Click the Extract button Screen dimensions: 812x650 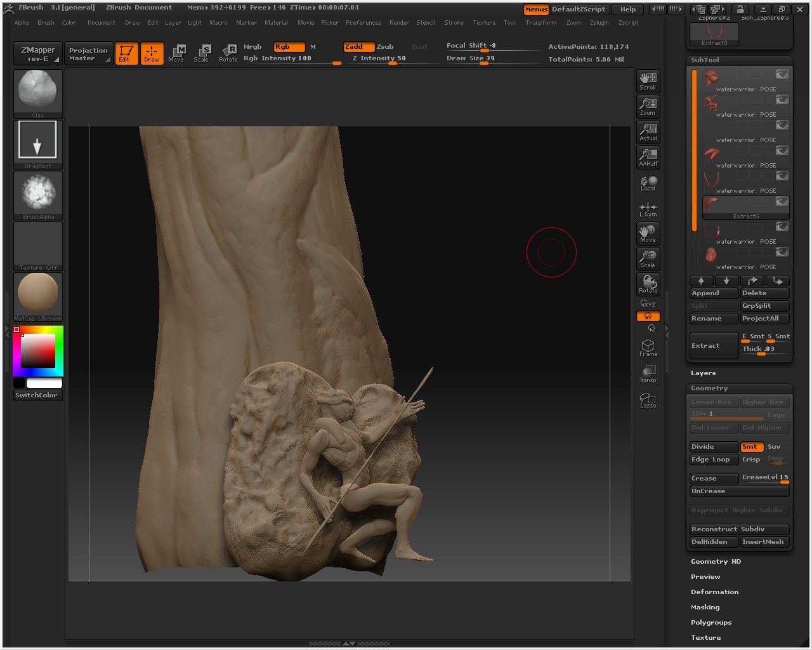click(714, 346)
